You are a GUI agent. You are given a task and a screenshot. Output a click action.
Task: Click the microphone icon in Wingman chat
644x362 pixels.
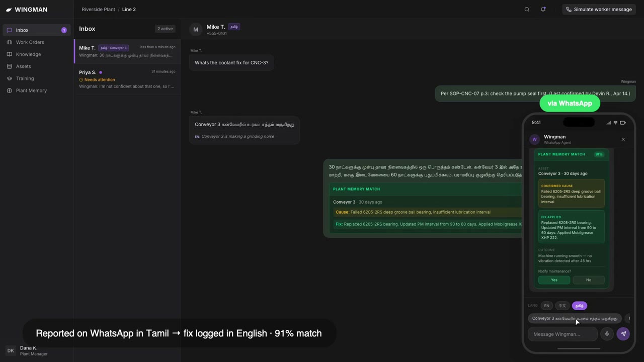[x=607, y=334]
